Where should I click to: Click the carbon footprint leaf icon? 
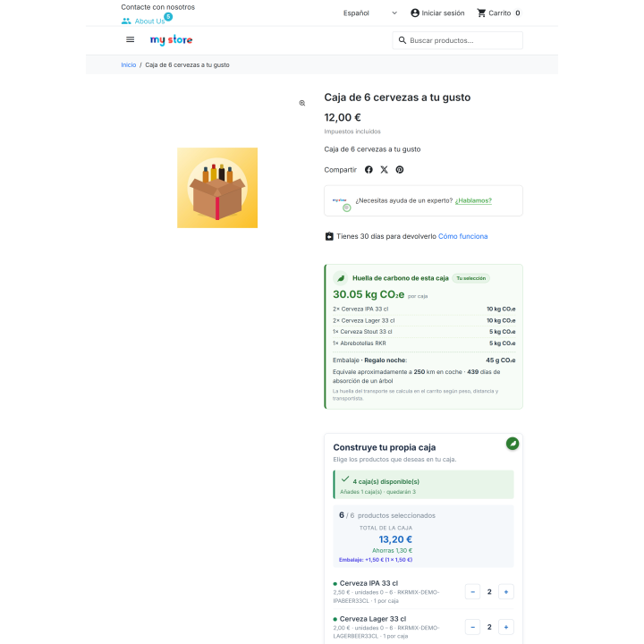[341, 278]
